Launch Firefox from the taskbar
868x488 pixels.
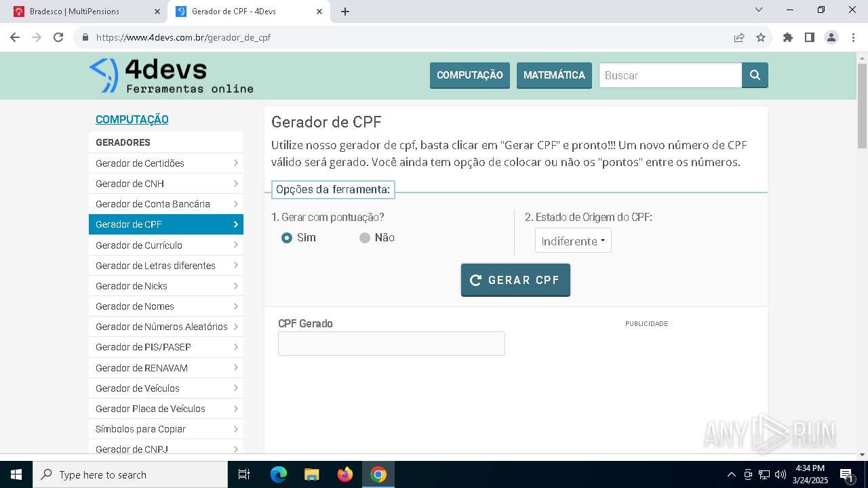coord(345,474)
